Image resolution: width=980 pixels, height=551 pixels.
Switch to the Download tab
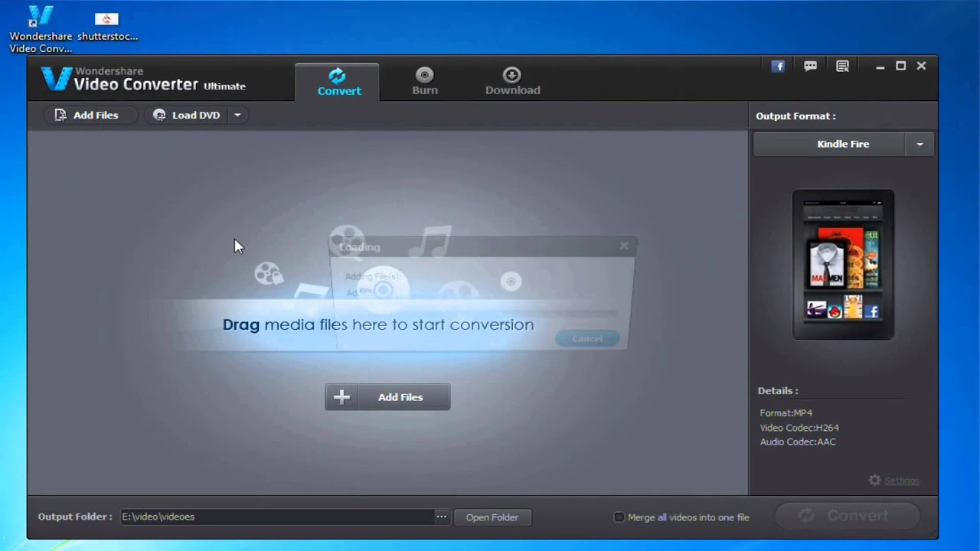(512, 82)
